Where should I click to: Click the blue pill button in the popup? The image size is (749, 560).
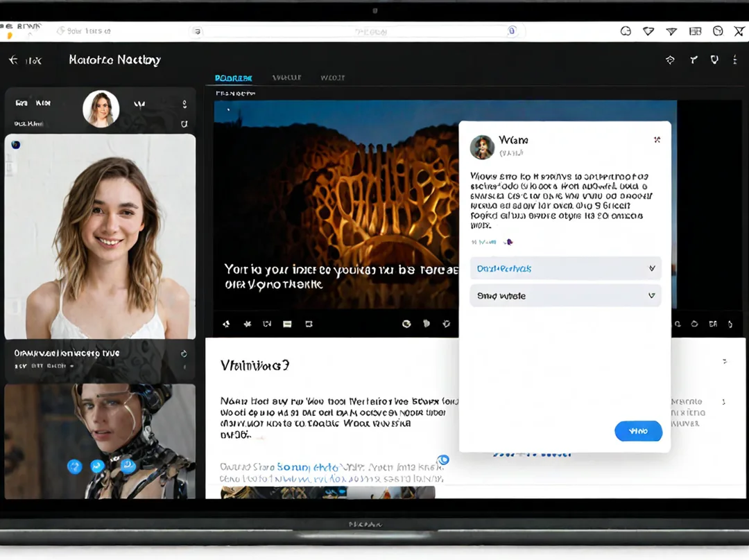point(638,431)
